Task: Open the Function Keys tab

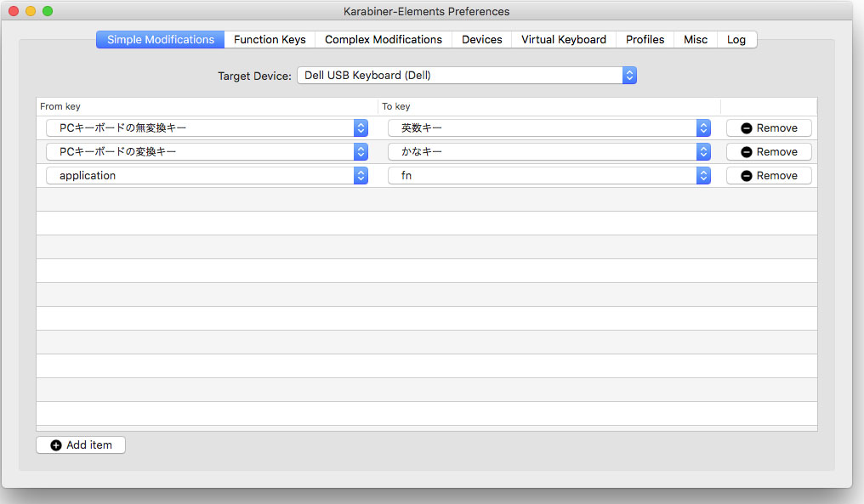Action: pyautogui.click(x=270, y=40)
